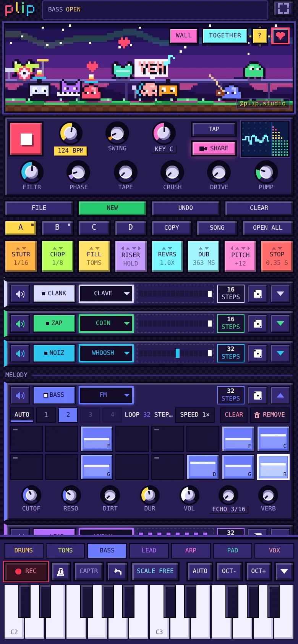The image size is (298, 644).
Task: Open the FILE menu button
Action: pos(39,208)
